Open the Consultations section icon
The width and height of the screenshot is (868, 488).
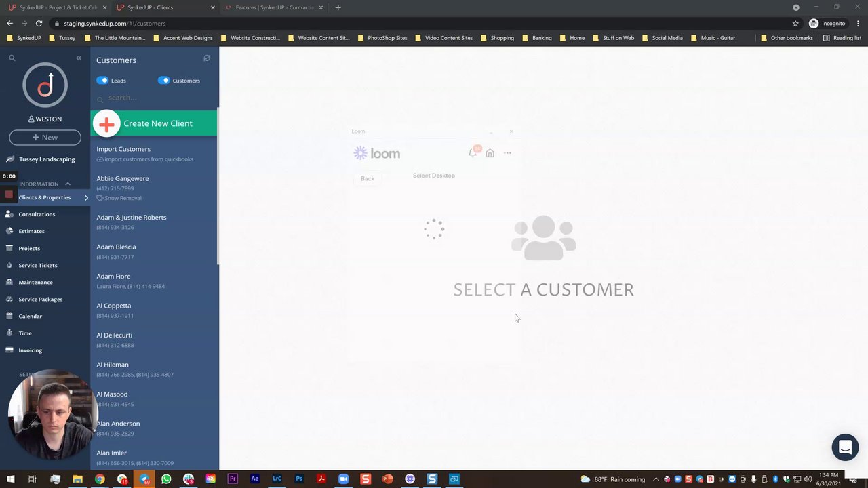(9, 214)
